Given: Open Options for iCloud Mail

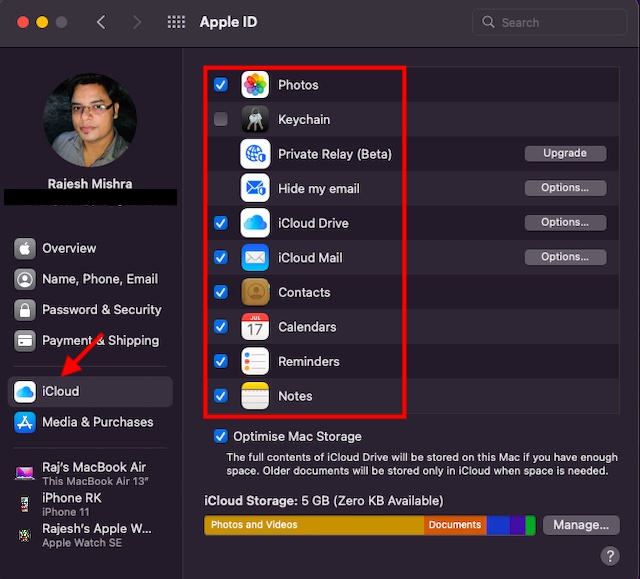Looking at the screenshot, I should coord(565,257).
